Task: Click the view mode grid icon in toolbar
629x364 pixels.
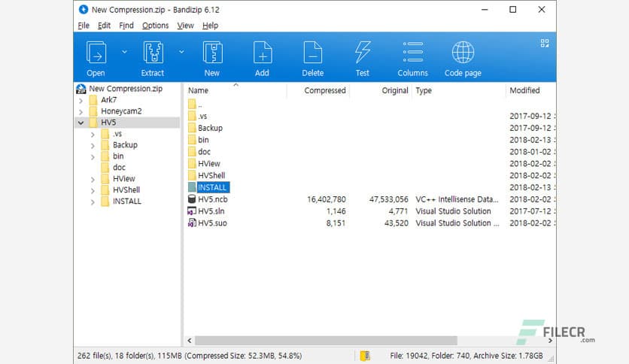Action: coord(545,43)
